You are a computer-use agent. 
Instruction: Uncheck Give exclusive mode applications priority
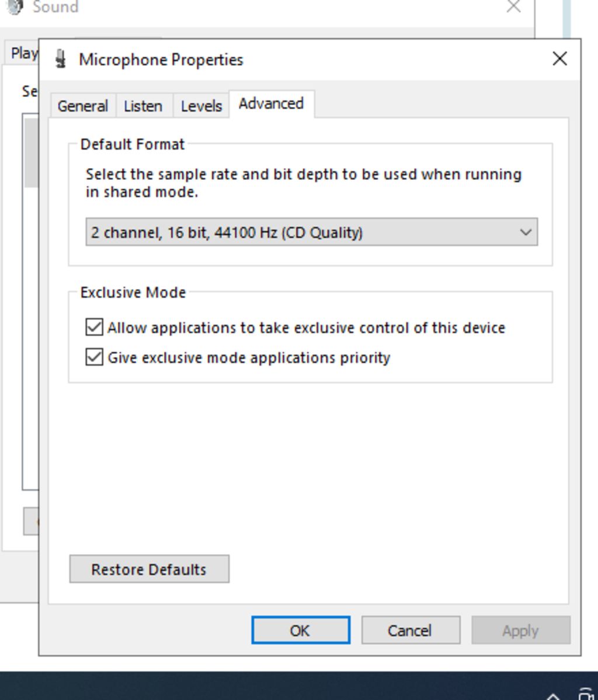pos(94,357)
